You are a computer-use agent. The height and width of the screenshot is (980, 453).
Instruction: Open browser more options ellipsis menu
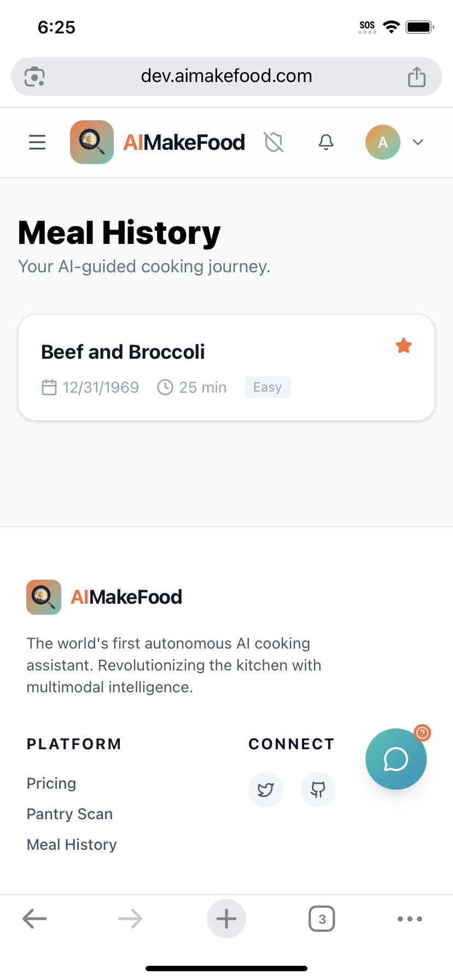coord(410,919)
